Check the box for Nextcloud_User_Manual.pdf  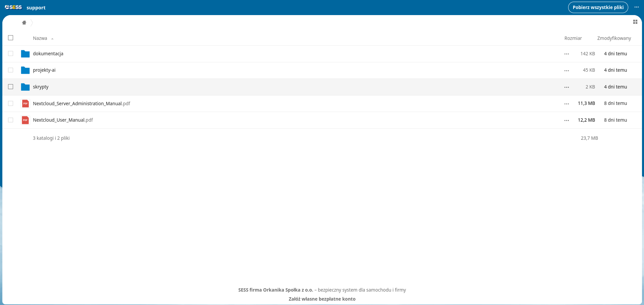11,120
